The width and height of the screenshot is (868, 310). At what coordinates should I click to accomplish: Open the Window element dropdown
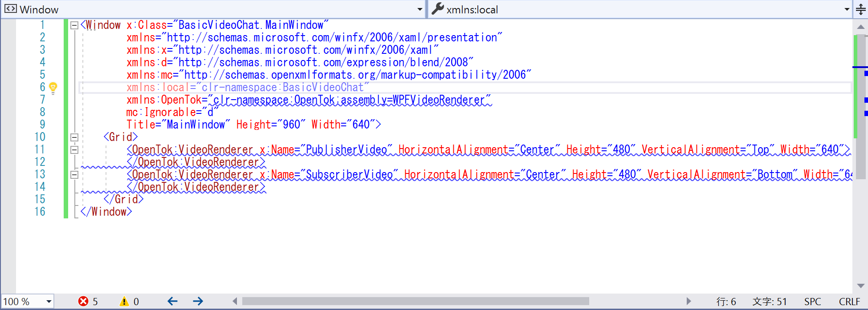(x=420, y=9)
